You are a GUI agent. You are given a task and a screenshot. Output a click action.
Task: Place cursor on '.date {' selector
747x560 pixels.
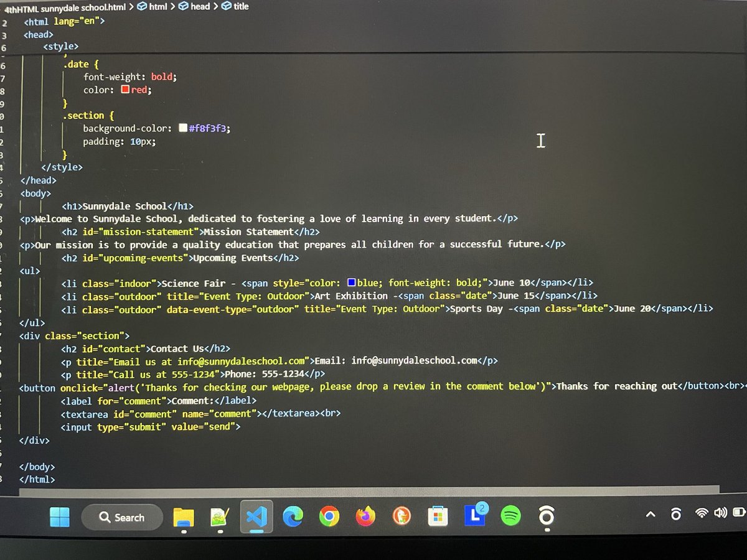81,64
